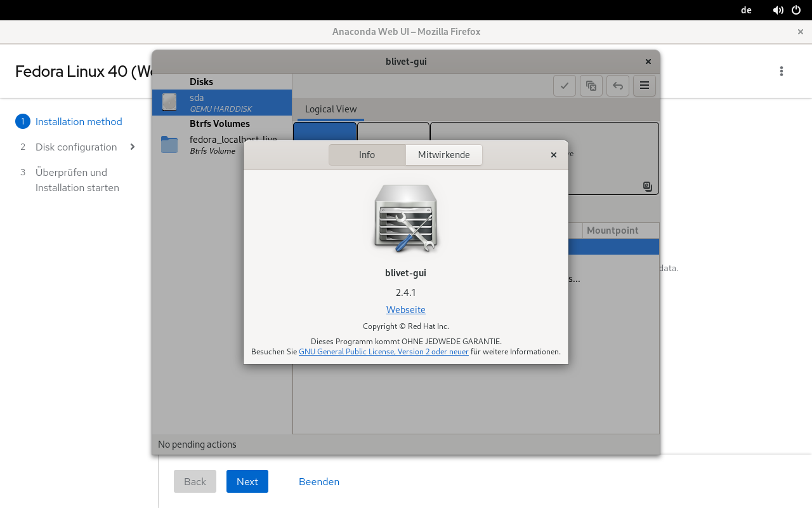Click the apply changes checkmark icon in blivet-gui
812x508 pixels.
(x=565, y=86)
